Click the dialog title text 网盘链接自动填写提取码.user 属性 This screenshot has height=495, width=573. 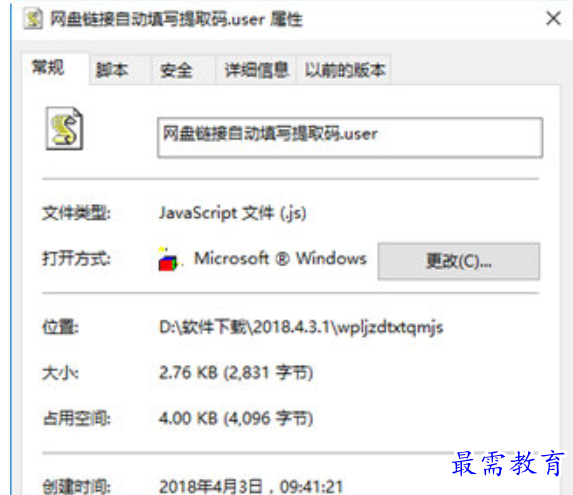(x=176, y=19)
